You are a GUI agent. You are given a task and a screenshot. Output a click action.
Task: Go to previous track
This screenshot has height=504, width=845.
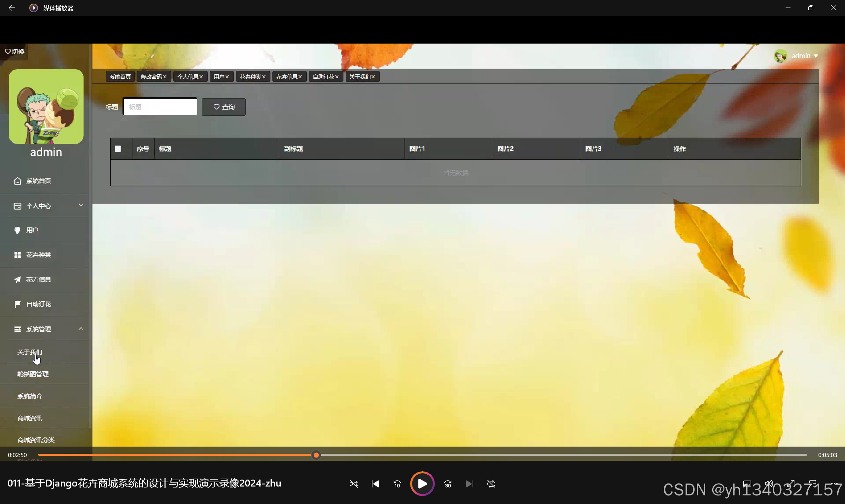375,484
